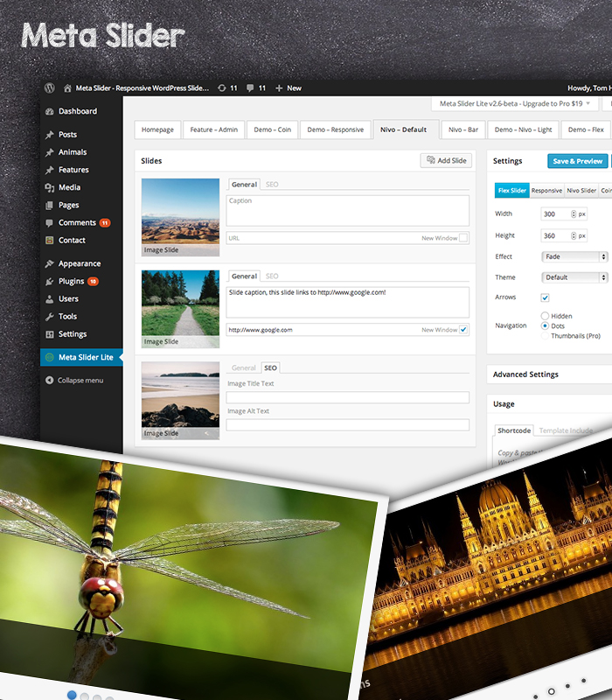The width and height of the screenshot is (612, 700).
Task: Click the beach rocks slide thumbnail
Action: pyautogui.click(x=180, y=401)
